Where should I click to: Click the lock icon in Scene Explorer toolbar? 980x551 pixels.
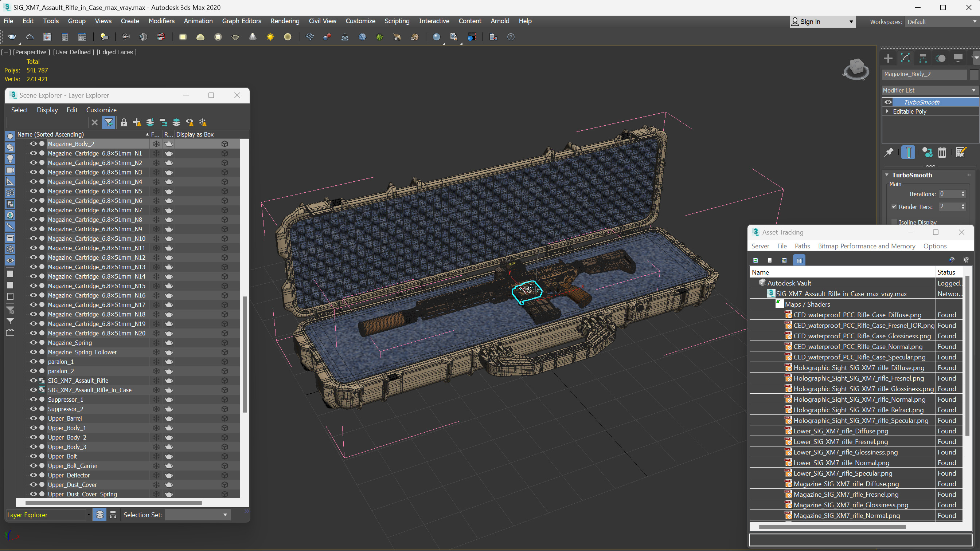point(124,122)
